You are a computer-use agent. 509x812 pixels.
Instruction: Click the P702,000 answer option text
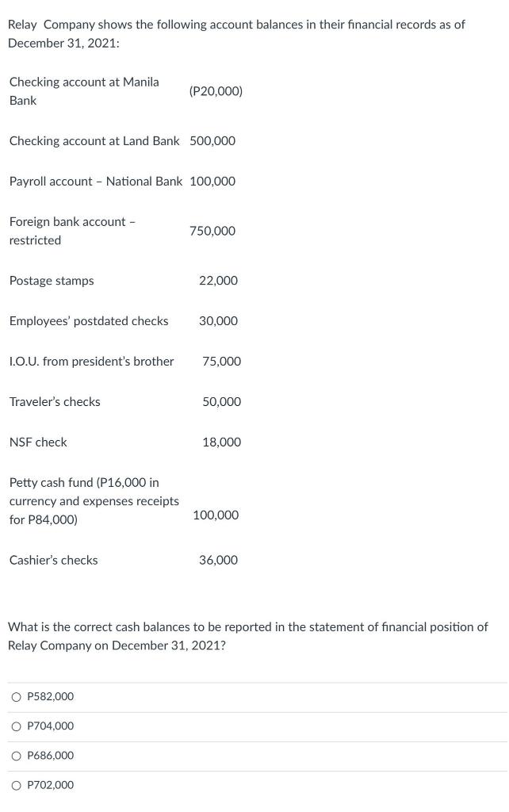50,784
